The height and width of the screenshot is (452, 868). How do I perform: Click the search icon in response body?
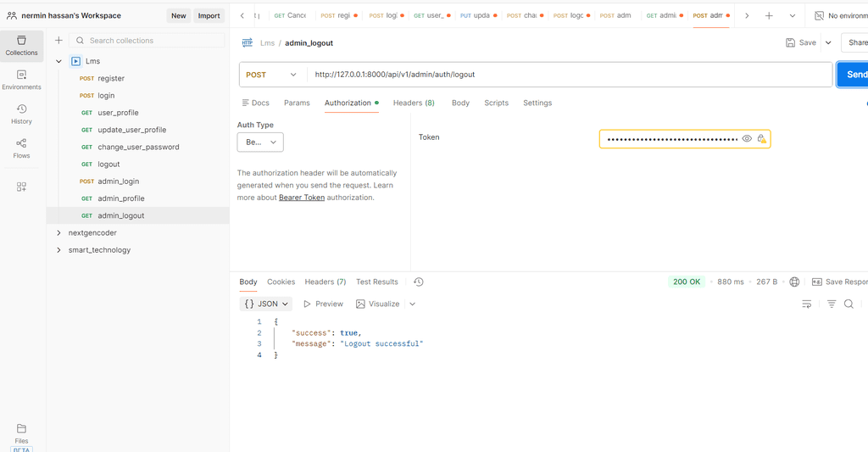849,304
